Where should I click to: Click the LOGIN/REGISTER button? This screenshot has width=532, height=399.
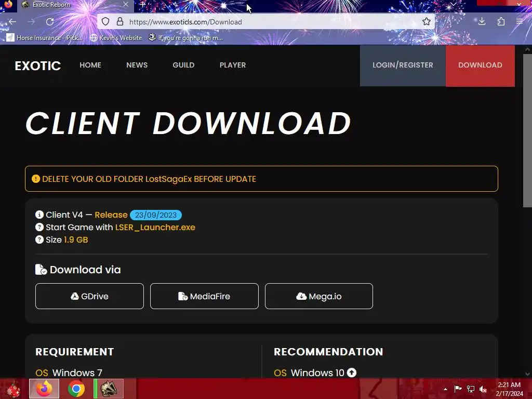click(x=403, y=65)
